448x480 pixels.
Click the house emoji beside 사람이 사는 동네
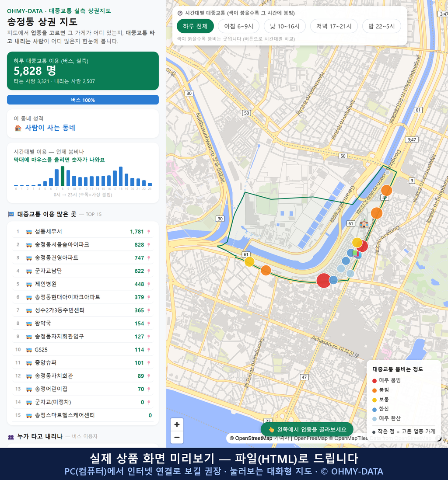18,128
